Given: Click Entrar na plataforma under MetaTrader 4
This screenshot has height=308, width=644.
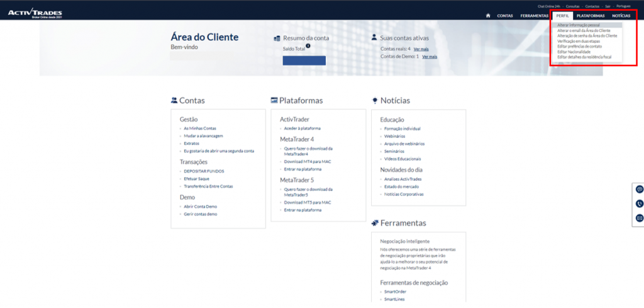Looking at the screenshot, I should click(303, 169).
